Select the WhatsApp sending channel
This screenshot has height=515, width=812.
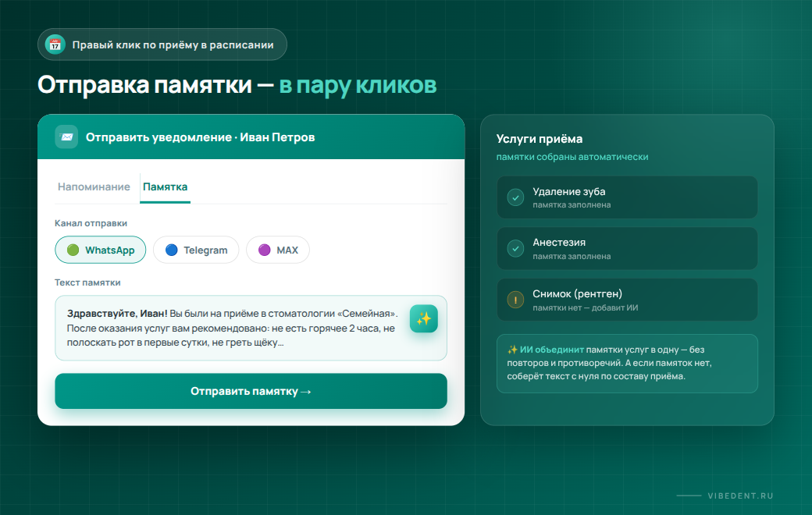101,250
